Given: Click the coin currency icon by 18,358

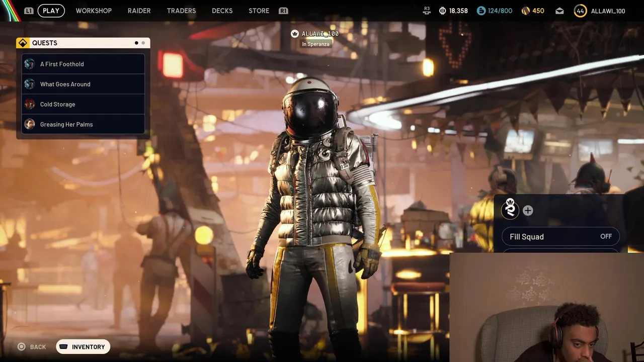Looking at the screenshot, I should [x=442, y=11].
